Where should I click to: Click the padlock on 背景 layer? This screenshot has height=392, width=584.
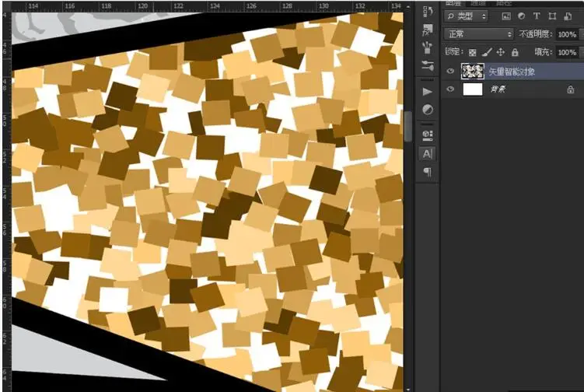tap(570, 89)
